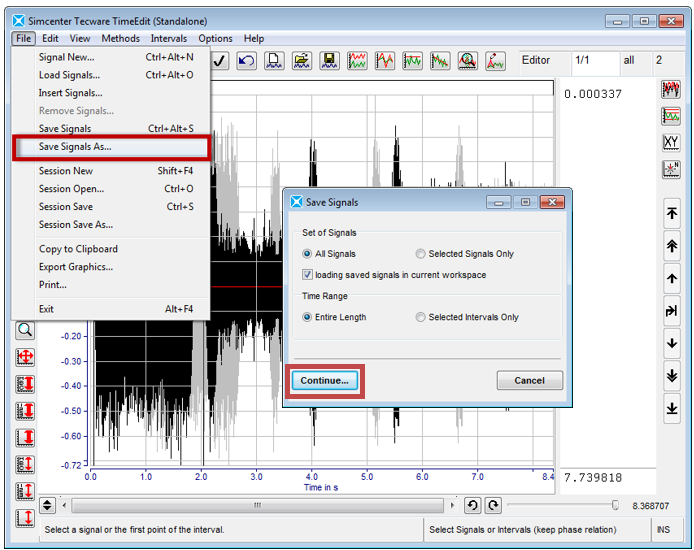Click the thick red arrow dashed-scale axis icon
The width and height of the screenshot is (694, 550).
(25, 411)
